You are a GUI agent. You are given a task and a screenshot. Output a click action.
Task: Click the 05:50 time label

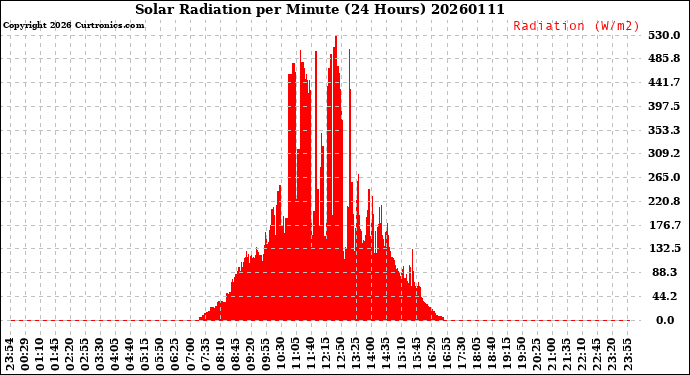[x=160, y=355]
